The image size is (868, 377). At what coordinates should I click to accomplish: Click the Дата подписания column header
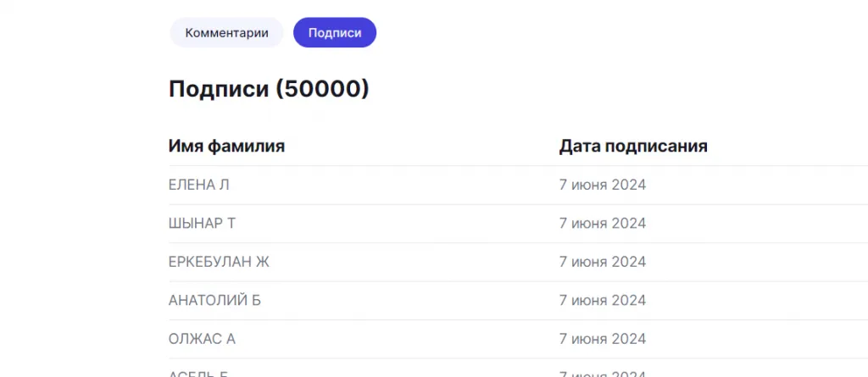tap(633, 146)
